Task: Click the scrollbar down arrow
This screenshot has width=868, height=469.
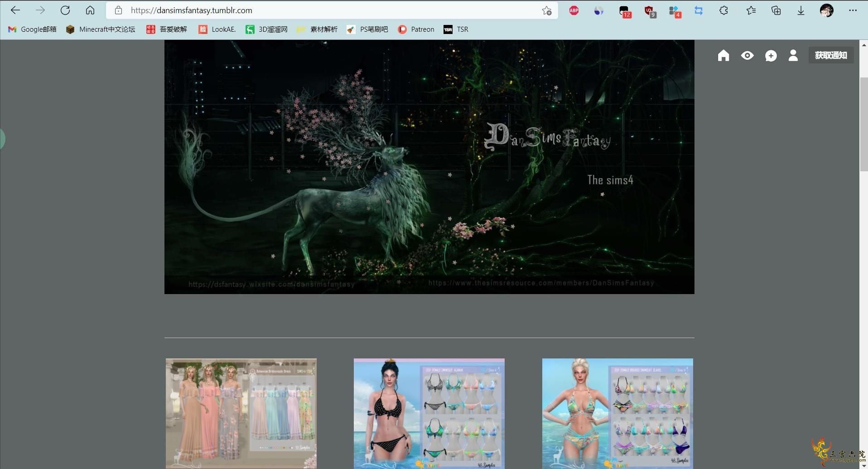Action: pyautogui.click(x=864, y=465)
